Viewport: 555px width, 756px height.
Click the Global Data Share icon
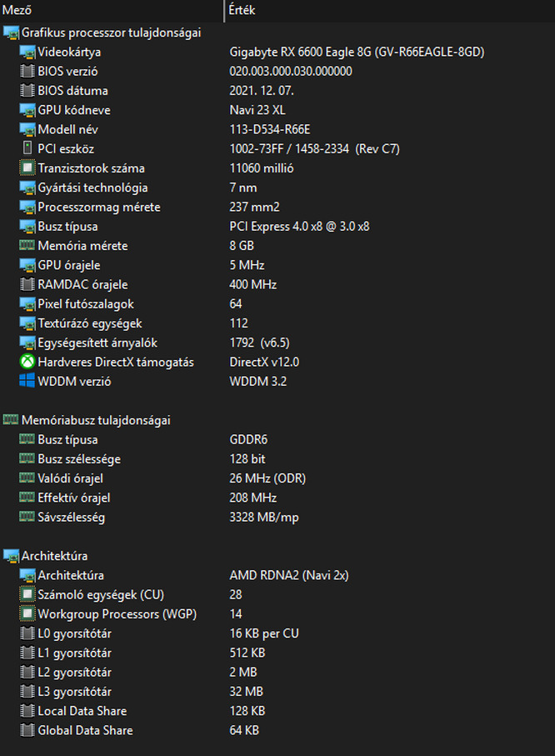27,730
